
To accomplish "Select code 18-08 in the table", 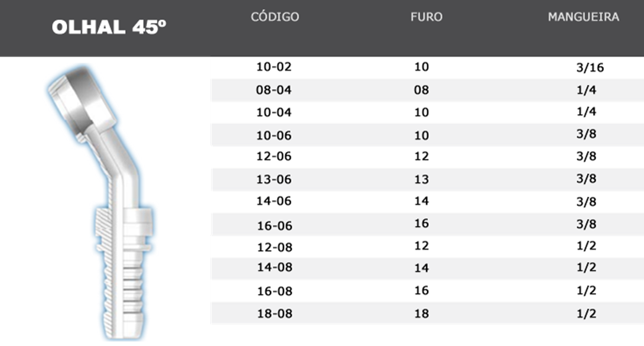I will 274,313.
